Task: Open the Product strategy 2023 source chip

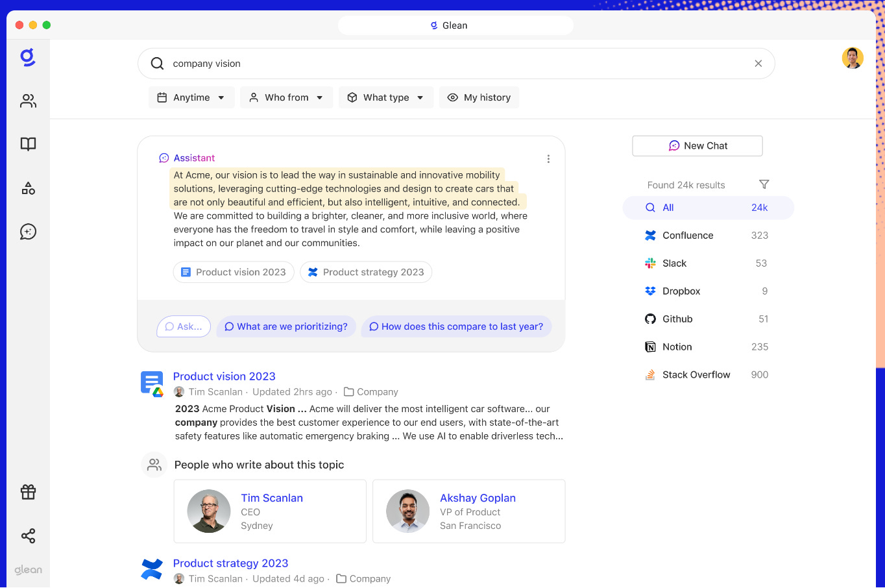Action: [x=366, y=272]
